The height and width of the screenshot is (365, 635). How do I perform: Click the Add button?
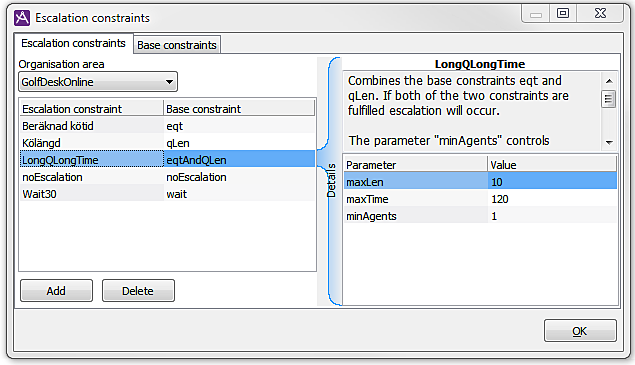[56, 291]
